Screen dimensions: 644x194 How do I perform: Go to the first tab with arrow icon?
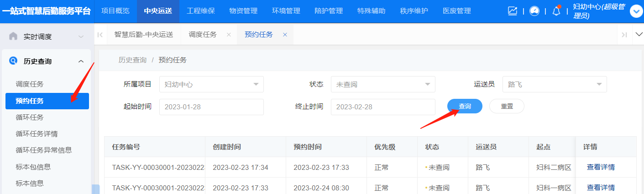(x=100, y=35)
